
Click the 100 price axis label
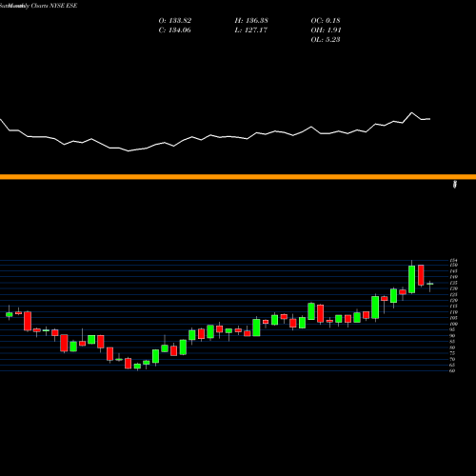[453, 324]
